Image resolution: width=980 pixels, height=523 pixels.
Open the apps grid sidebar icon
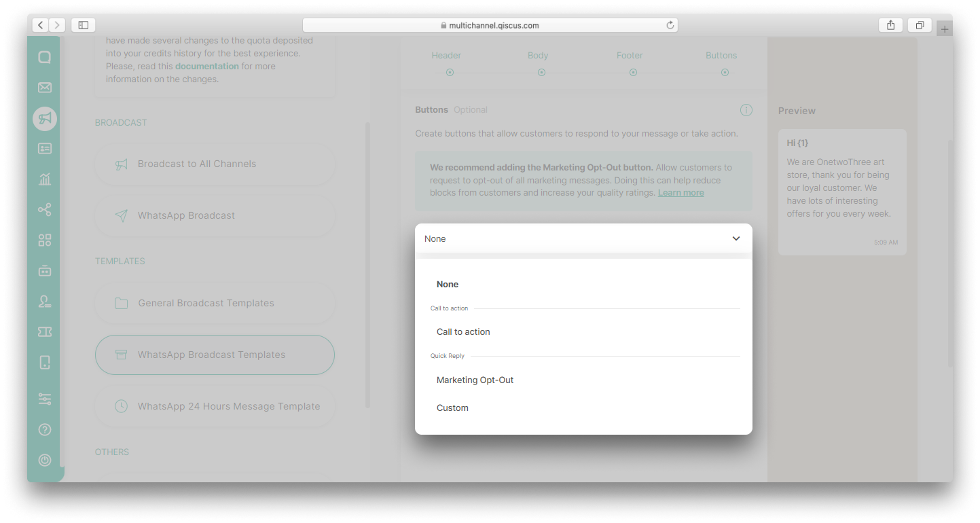tap(45, 240)
